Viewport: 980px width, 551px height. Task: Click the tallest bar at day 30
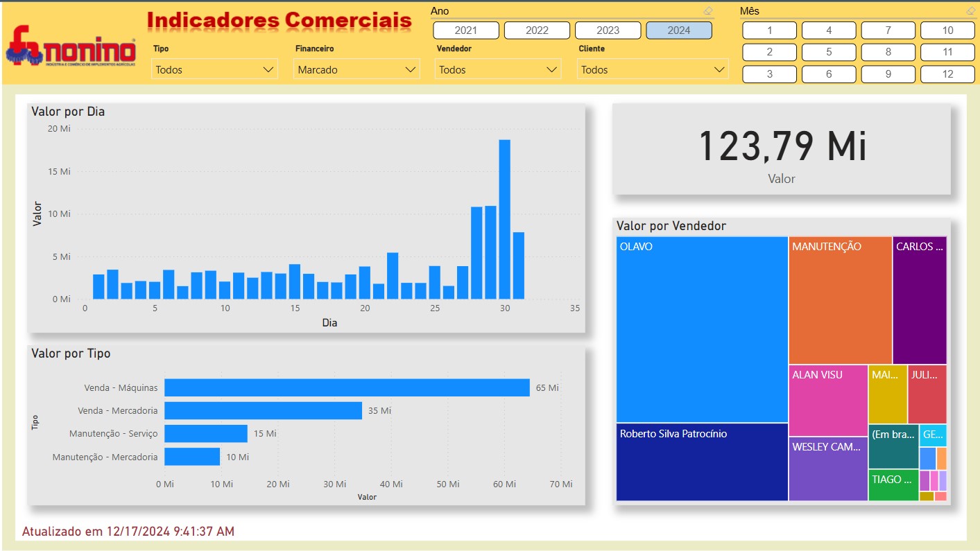pyautogui.click(x=504, y=219)
